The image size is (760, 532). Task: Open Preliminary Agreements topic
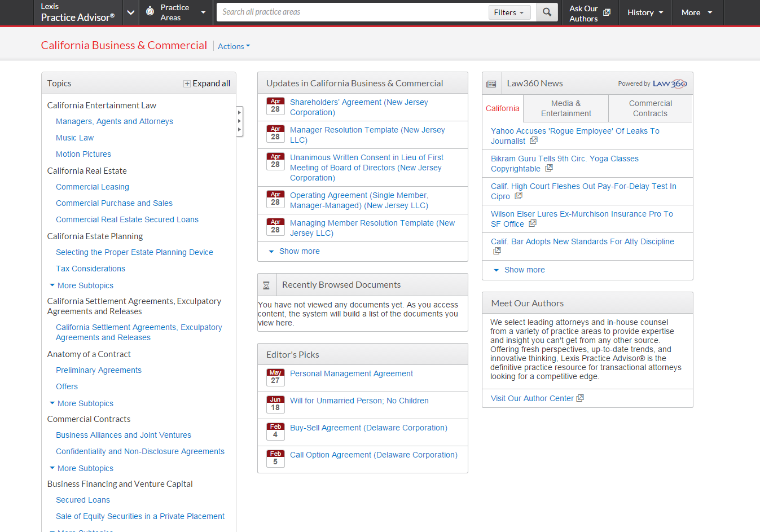tap(99, 370)
